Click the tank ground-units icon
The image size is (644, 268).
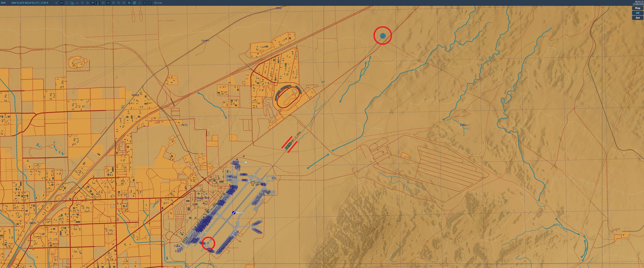(77, 3)
